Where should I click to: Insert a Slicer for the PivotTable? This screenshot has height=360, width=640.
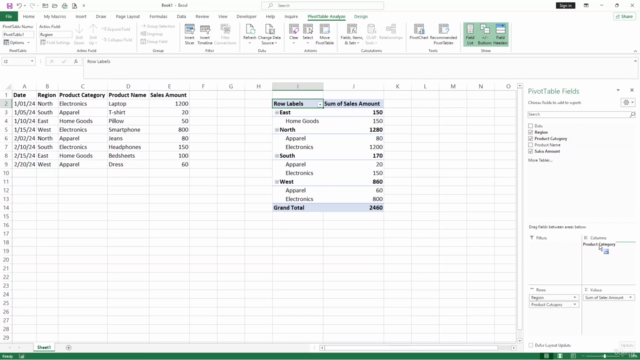(189, 34)
